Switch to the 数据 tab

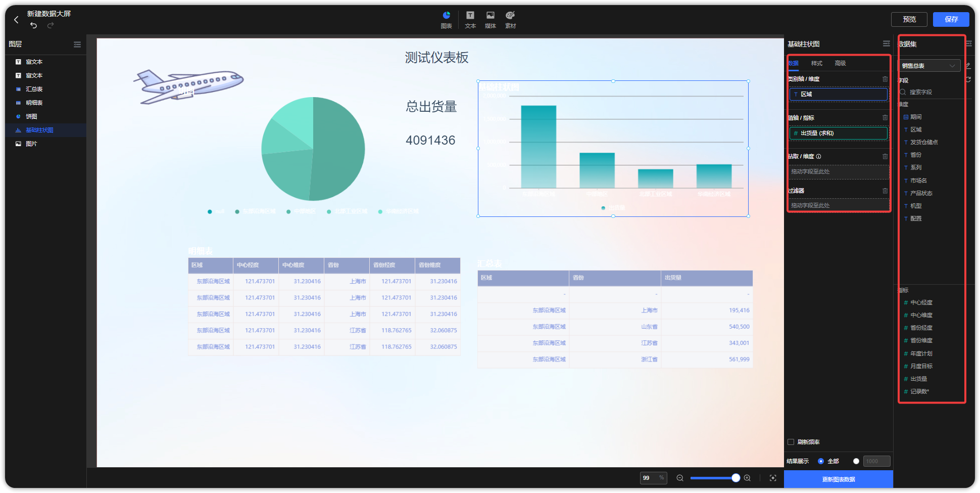point(794,63)
